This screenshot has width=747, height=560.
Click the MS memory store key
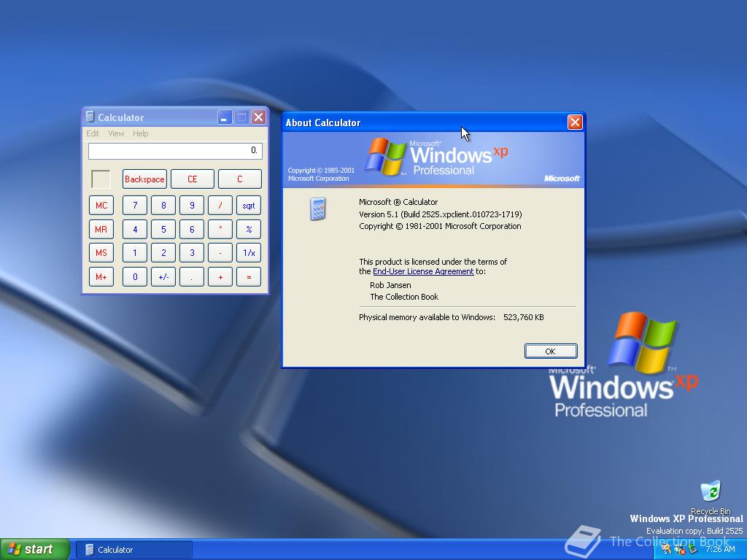pos(101,253)
